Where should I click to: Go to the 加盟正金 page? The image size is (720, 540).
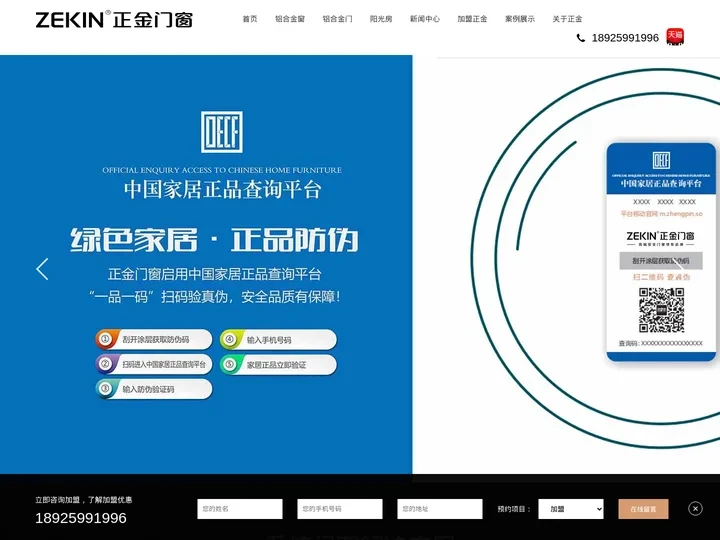coord(472,19)
